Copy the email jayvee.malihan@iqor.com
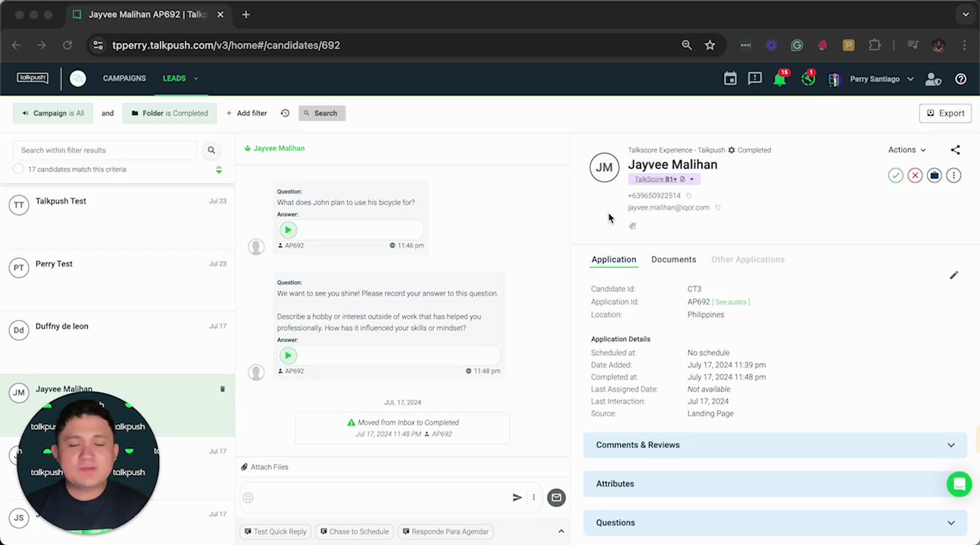 pos(718,207)
